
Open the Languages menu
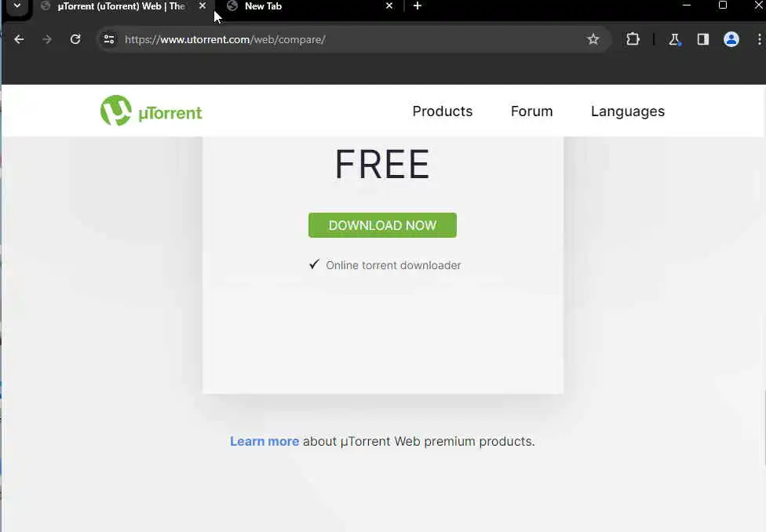click(628, 112)
